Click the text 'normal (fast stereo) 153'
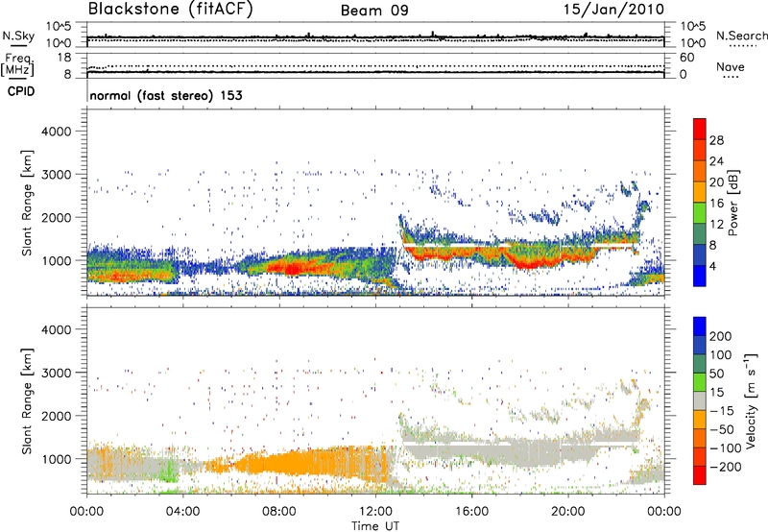768x532 pixels. coord(166,95)
